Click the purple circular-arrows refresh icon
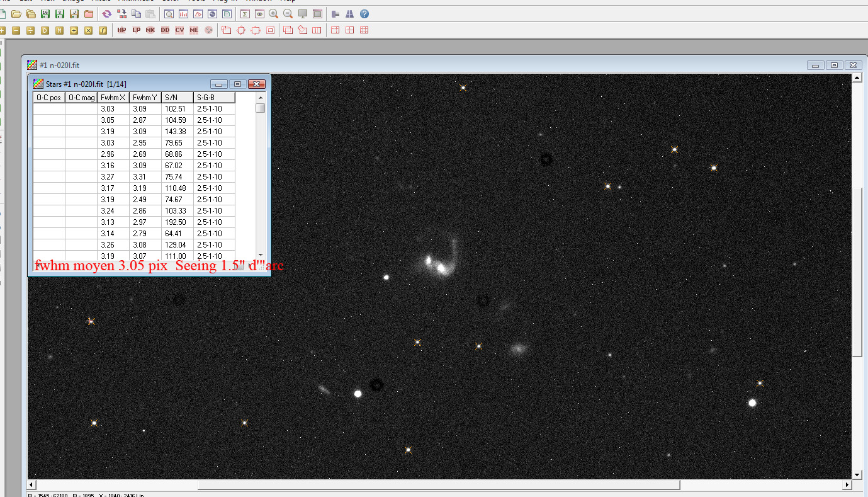The image size is (868, 497). click(107, 14)
